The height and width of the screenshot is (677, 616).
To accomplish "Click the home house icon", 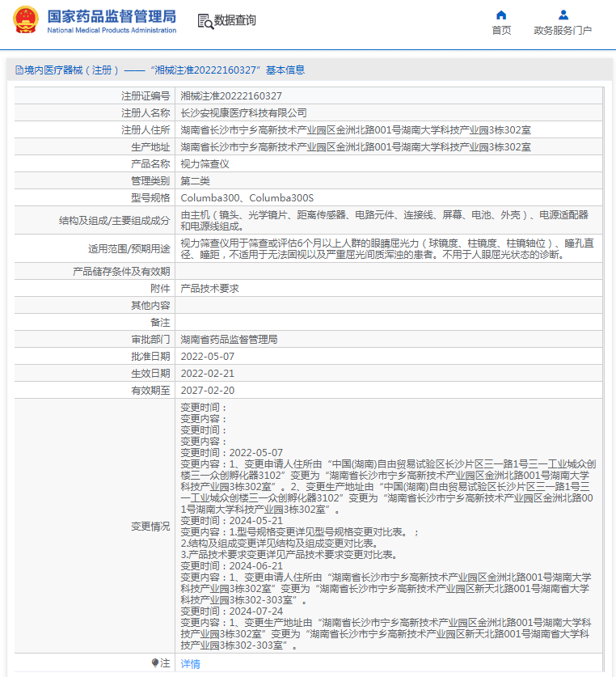I will 501,15.
